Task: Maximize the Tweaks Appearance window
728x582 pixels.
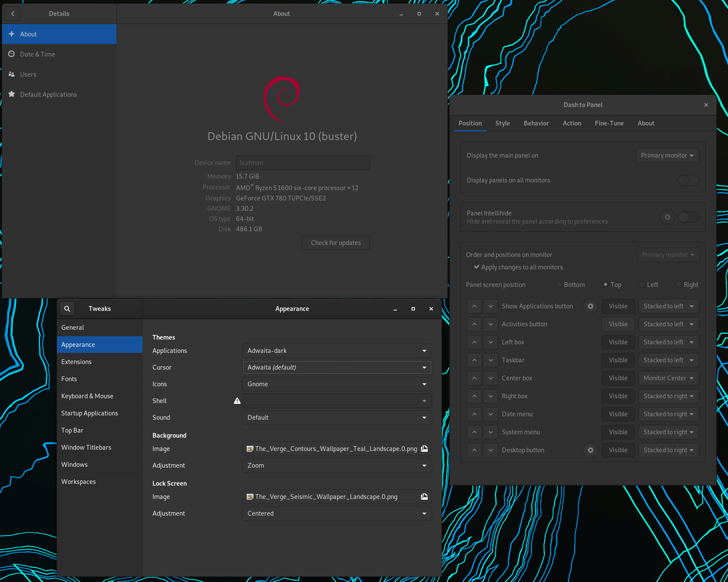Action: [413, 309]
